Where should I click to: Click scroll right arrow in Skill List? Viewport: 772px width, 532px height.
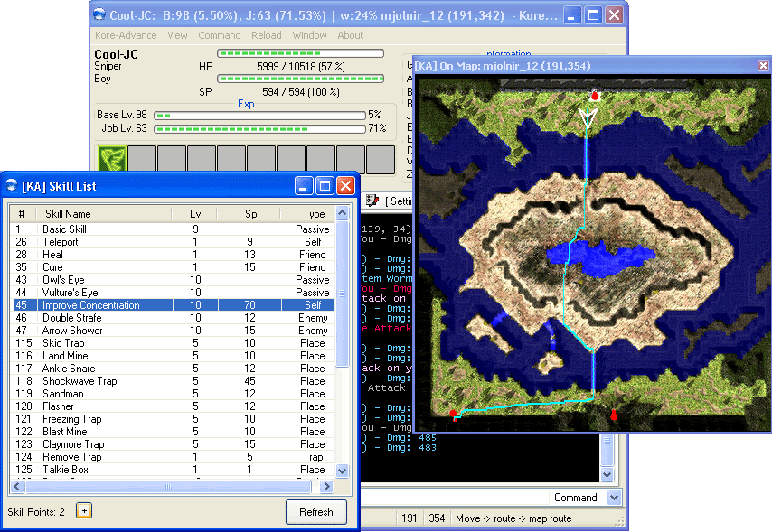click(x=326, y=486)
